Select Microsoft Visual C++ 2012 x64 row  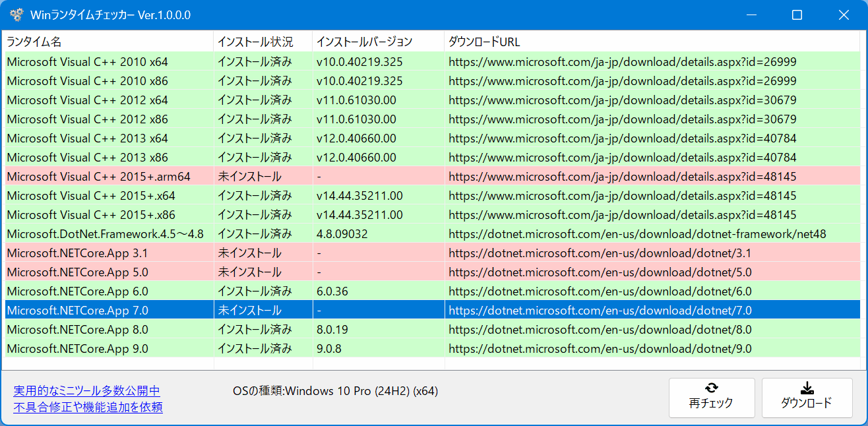[432, 100]
